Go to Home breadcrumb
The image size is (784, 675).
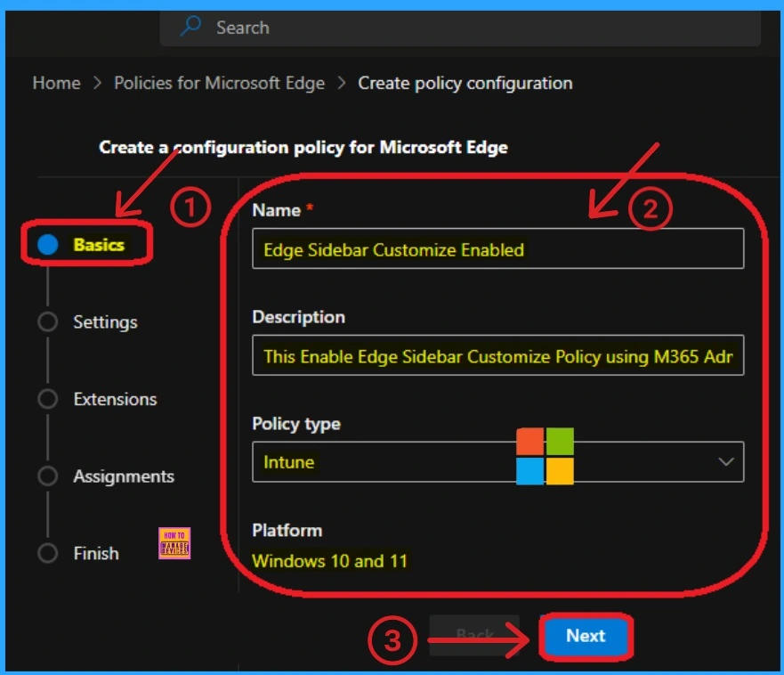click(56, 83)
